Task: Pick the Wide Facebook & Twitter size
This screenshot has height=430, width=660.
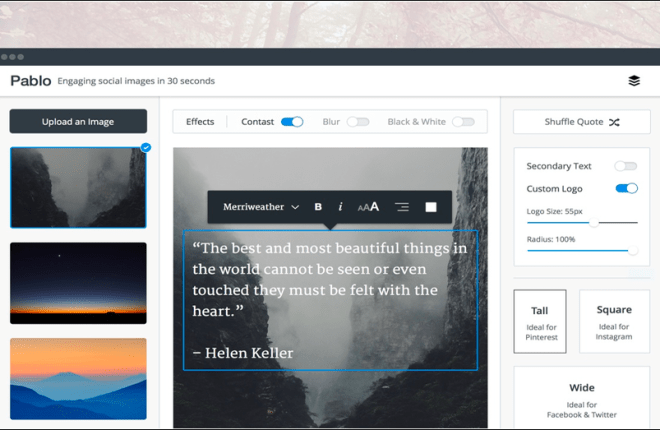Action: coord(581,398)
